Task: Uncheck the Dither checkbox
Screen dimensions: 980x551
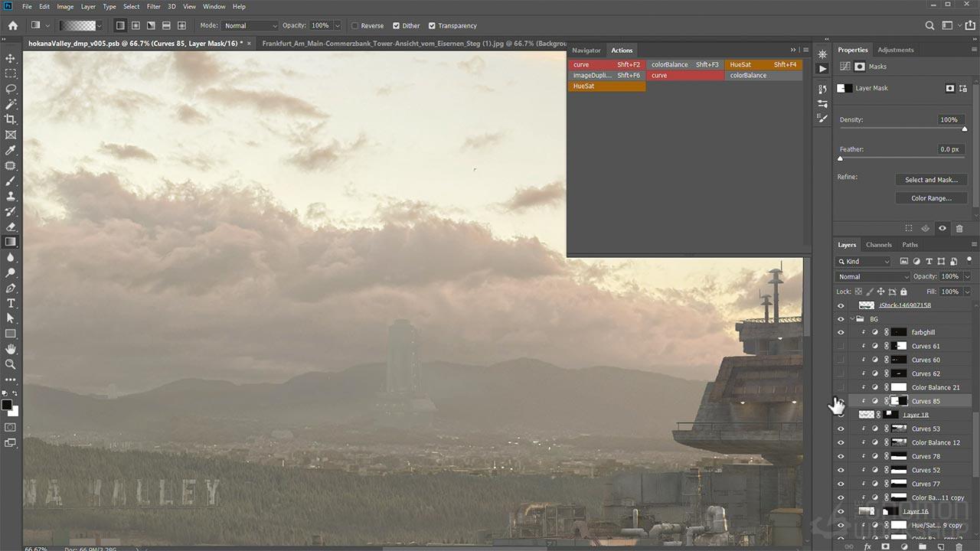Action: [396, 26]
